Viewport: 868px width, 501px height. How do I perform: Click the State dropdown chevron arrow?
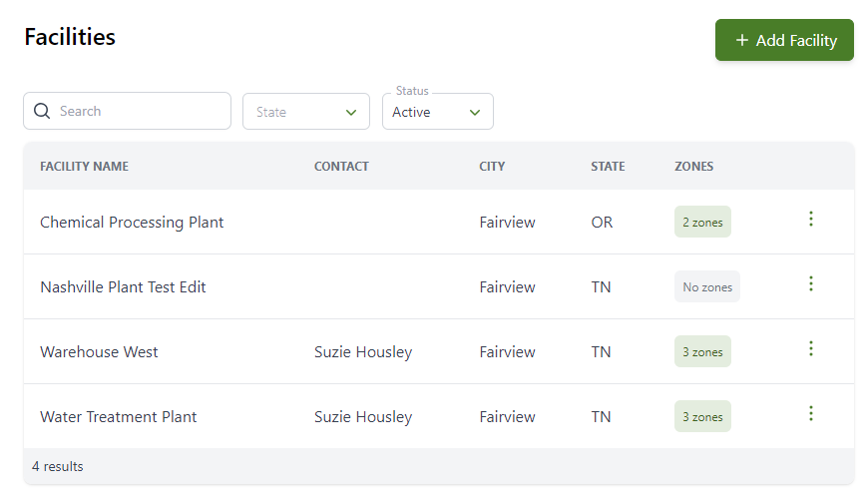[351, 113]
